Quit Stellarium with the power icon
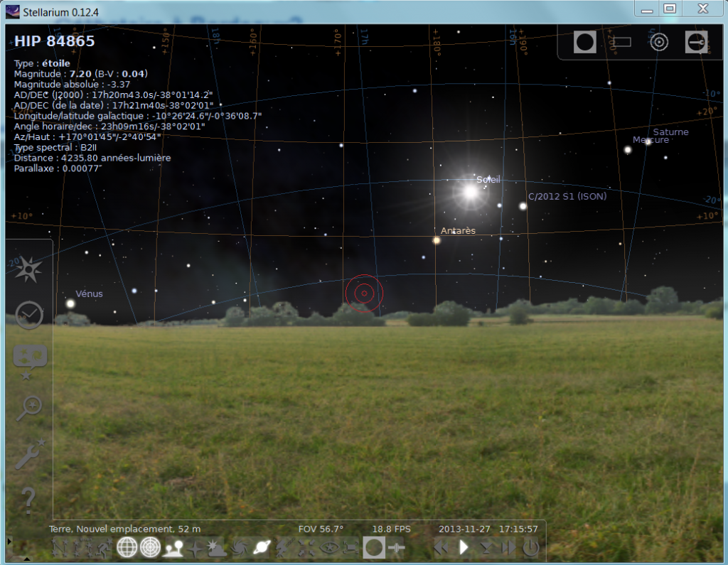 click(x=530, y=548)
